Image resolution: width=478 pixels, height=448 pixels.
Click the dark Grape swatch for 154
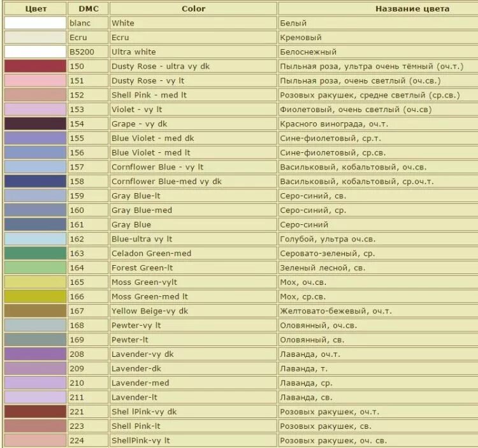[x=35, y=124]
